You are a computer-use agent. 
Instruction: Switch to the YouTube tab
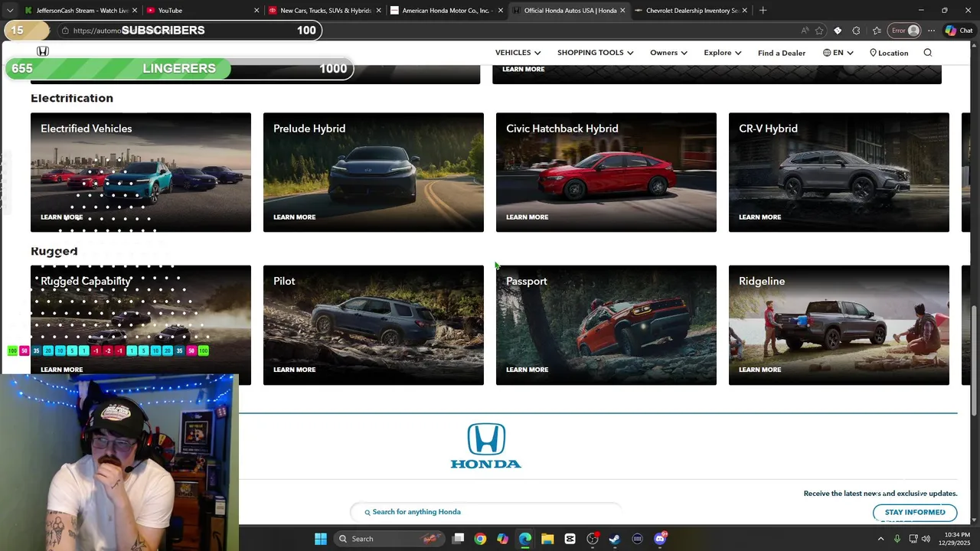(x=202, y=11)
